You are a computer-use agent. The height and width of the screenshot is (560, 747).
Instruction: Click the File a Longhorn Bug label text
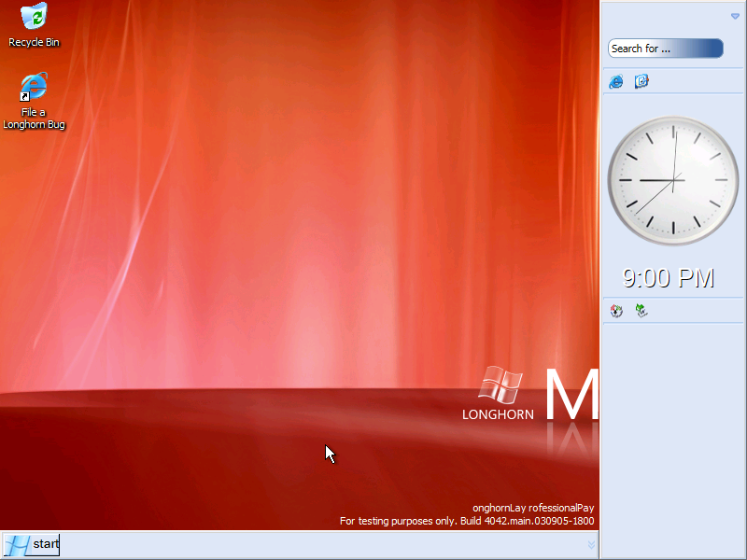[x=34, y=118]
